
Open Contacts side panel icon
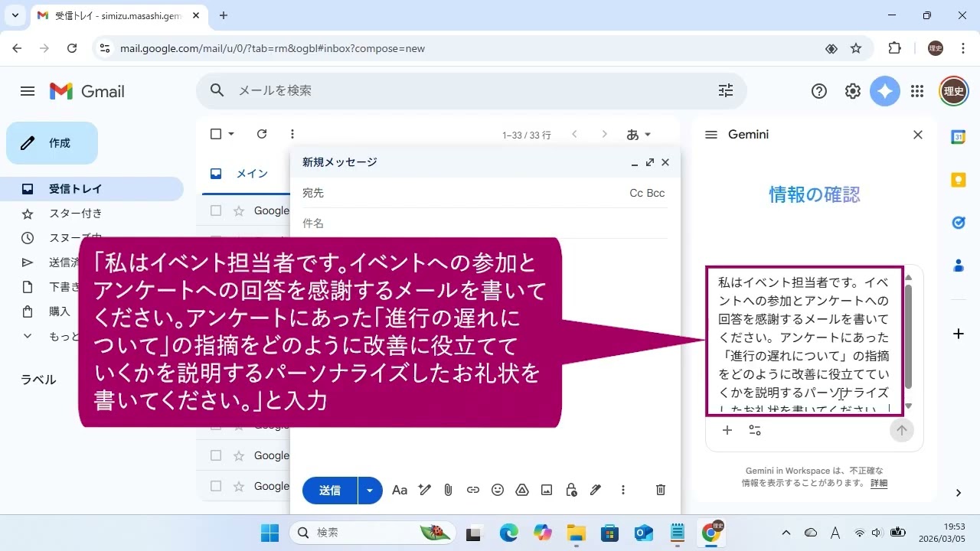(958, 266)
